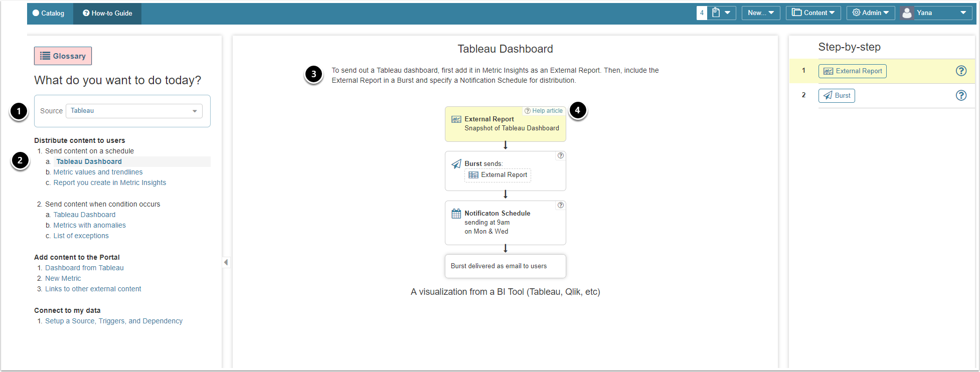
Task: Open Metrics with anomalies link
Action: [90, 225]
